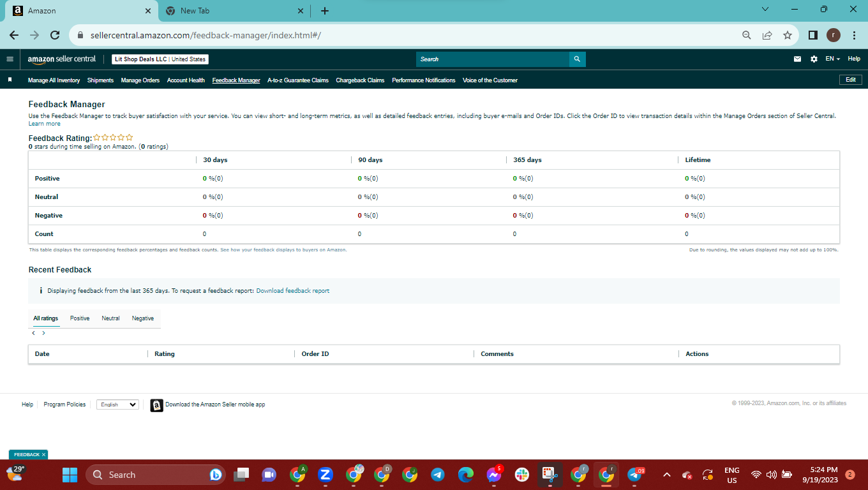Open the Shipments menu item
This screenshot has height=490, width=868.
click(100, 80)
